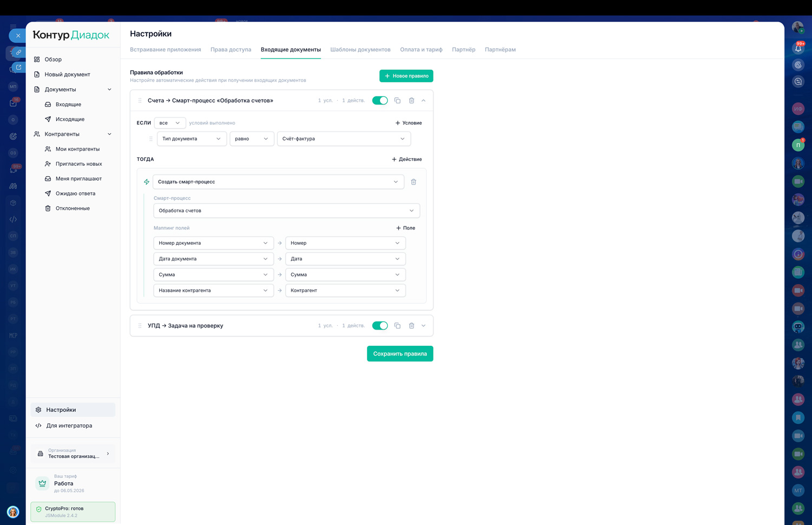The height and width of the screenshot is (525, 812).
Task: Open «Входящие» in the sidebar
Action: (68, 104)
